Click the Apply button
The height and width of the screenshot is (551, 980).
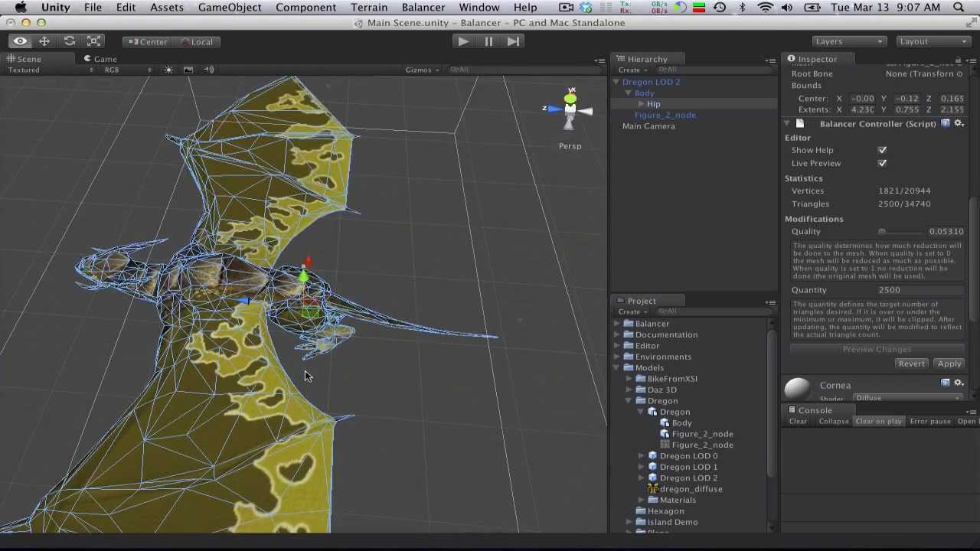949,364
